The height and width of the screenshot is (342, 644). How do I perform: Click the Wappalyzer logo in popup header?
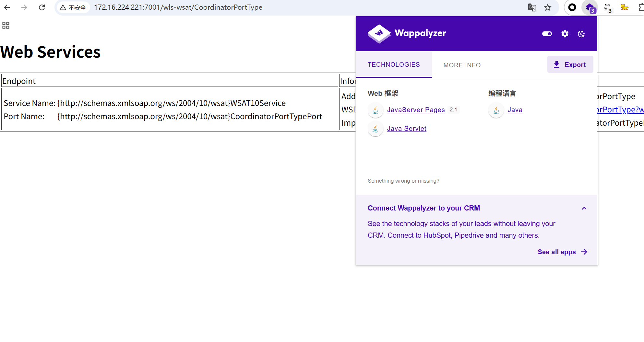pos(407,33)
